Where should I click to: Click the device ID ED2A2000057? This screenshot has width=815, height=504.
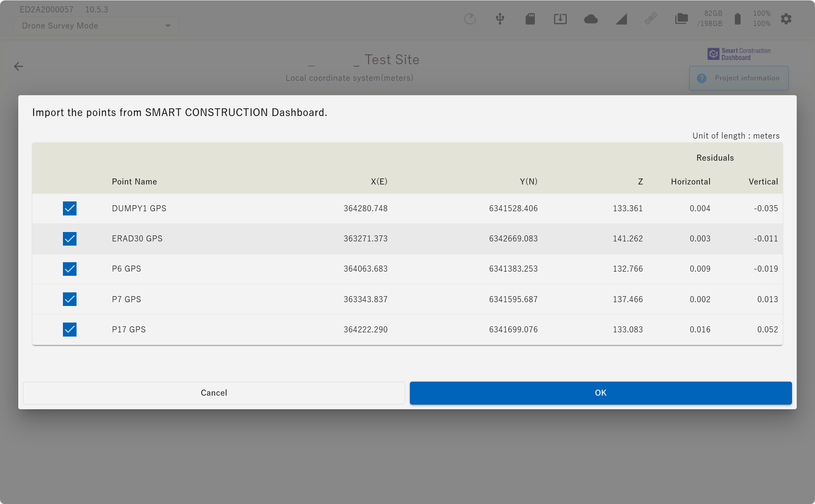point(46,9)
